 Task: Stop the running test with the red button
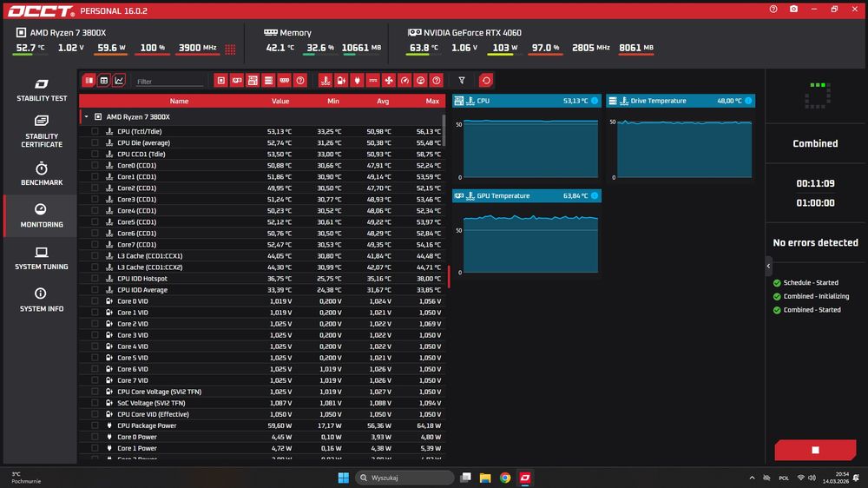pyautogui.click(x=815, y=450)
